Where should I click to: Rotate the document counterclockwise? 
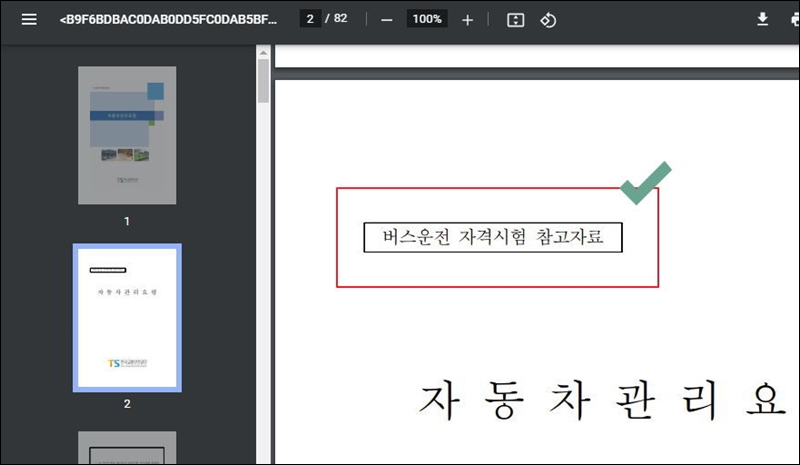(548, 20)
